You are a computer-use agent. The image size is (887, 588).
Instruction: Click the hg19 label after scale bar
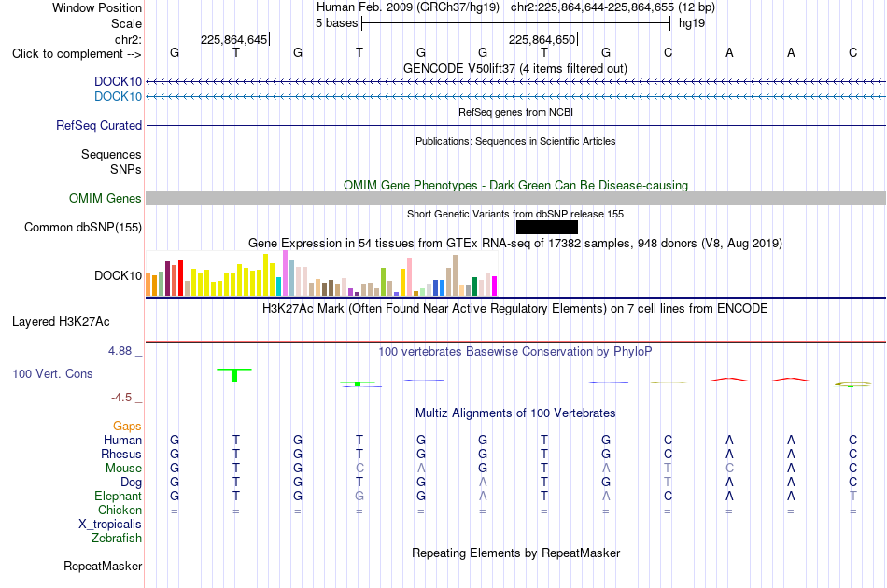click(691, 23)
